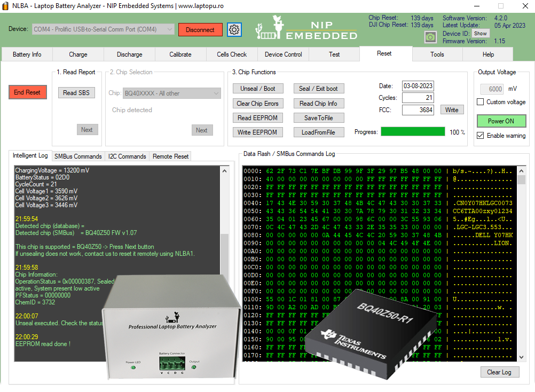The image size is (535, 392).
Task: Click the NIP Embedded logo
Action: [306, 28]
